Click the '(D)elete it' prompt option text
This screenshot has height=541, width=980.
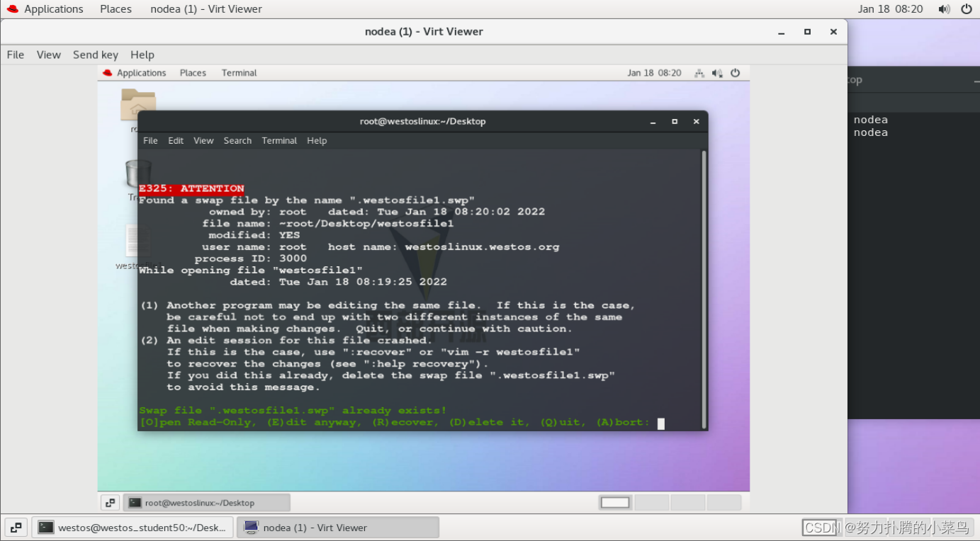point(489,423)
